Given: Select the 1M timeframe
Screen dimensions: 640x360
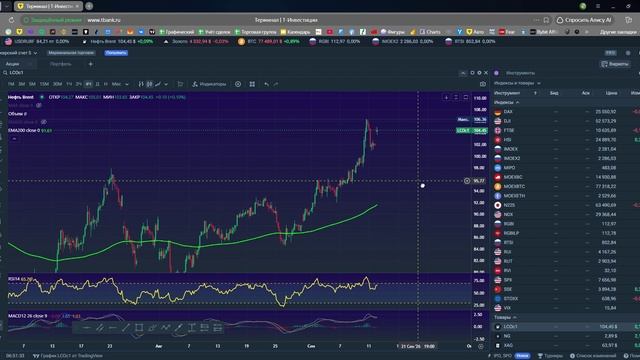Looking at the screenshot, I should tap(11, 84).
